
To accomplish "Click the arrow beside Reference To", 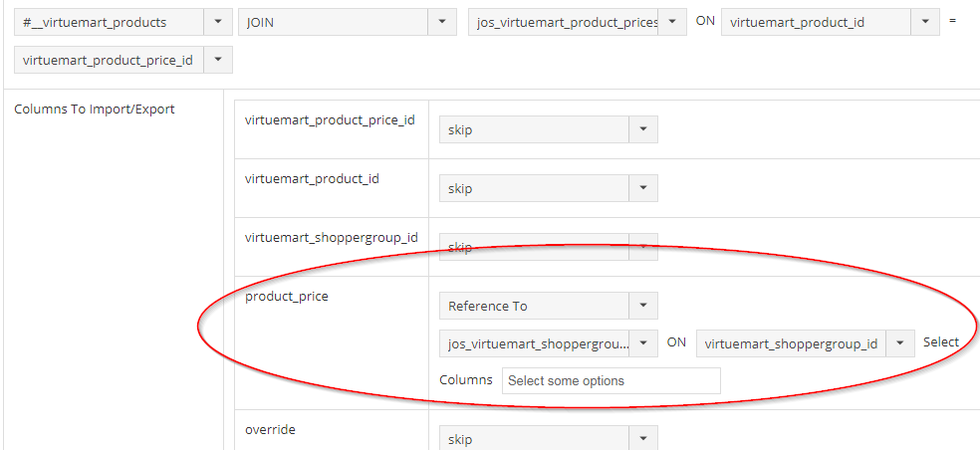I will pos(643,306).
